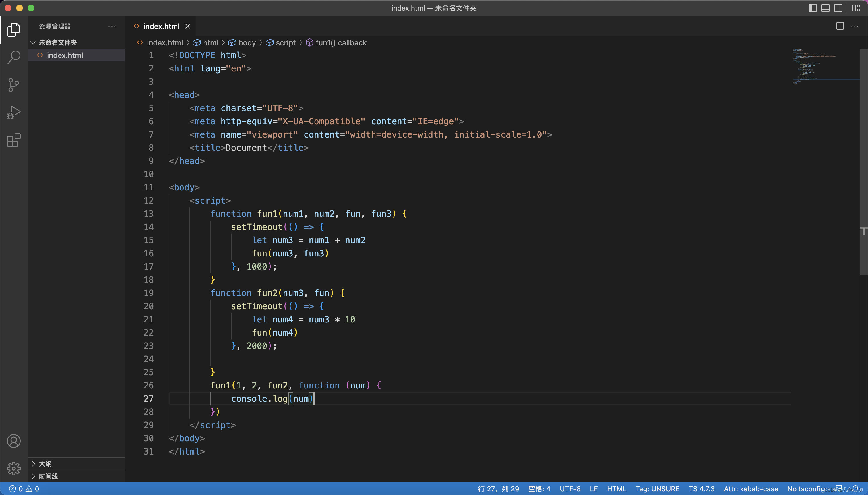Click '</script>' on line 29

(213, 425)
